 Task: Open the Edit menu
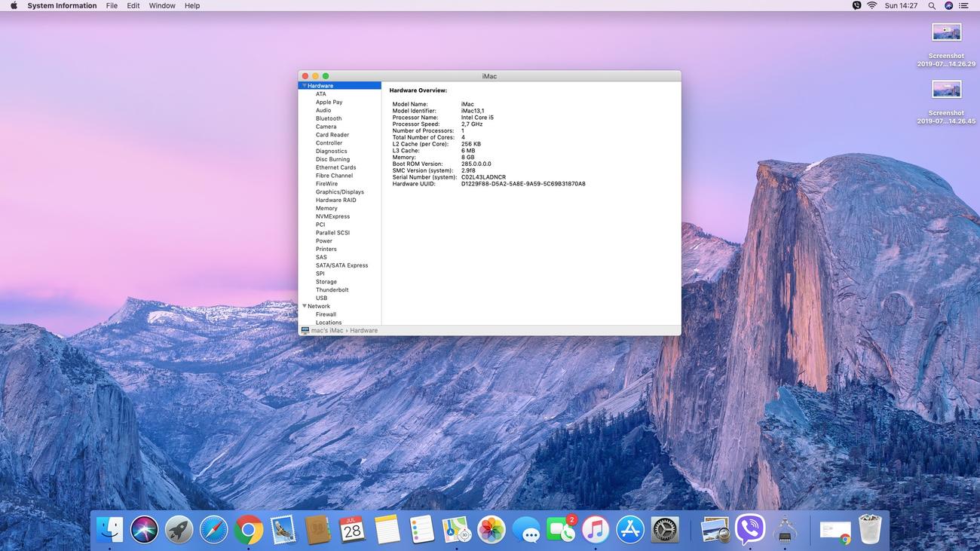(133, 5)
